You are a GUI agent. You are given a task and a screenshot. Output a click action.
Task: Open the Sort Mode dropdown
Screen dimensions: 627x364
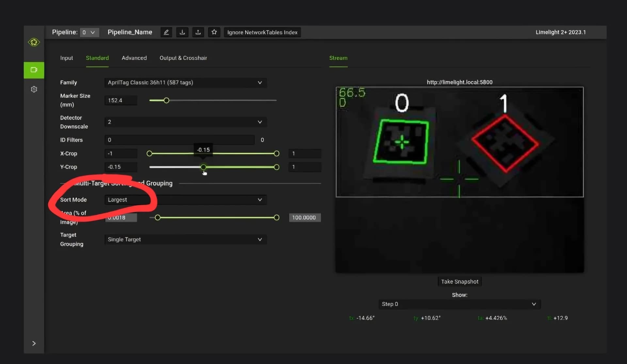click(x=185, y=200)
